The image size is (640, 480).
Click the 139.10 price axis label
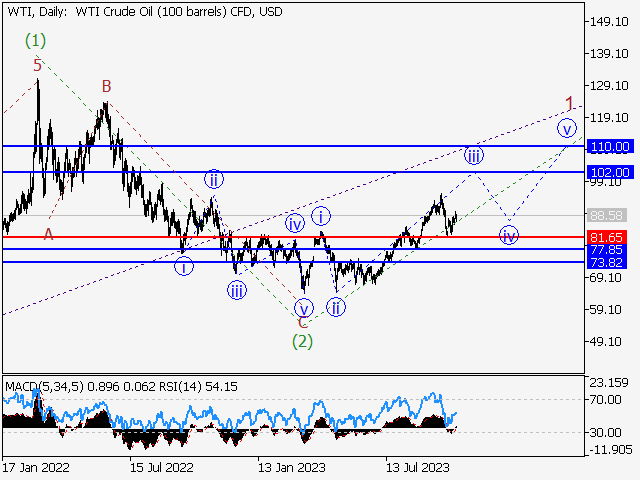point(609,53)
